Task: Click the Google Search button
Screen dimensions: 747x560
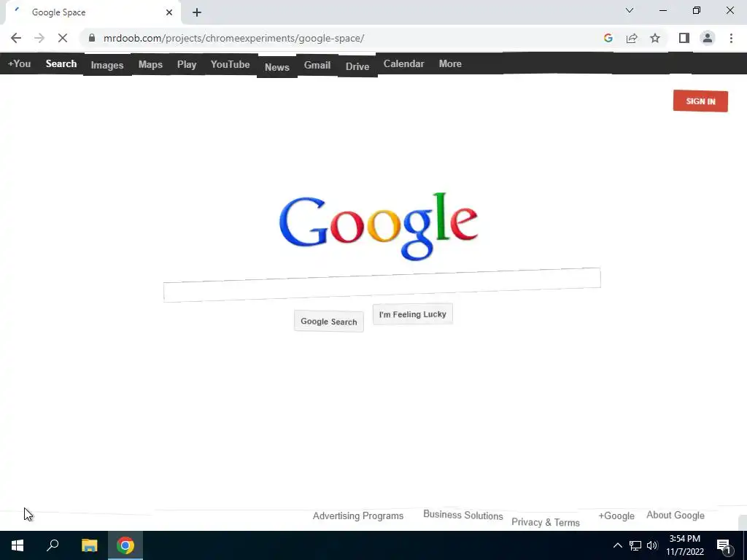Action: point(329,322)
